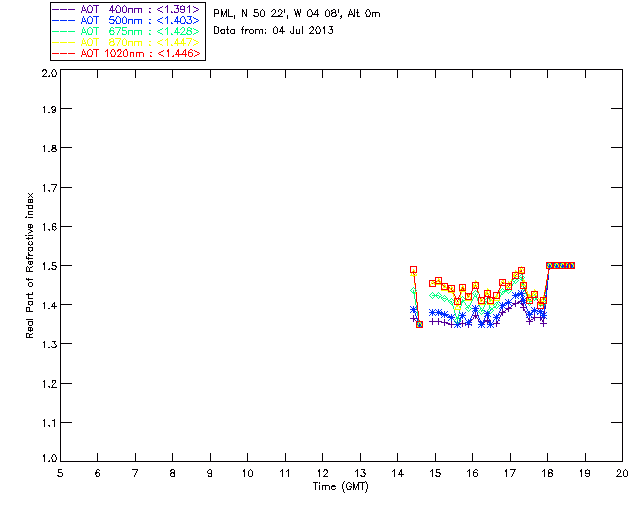Click the first red square data point near 14.4
Viewport: 640px width, 512px height.
point(413,270)
